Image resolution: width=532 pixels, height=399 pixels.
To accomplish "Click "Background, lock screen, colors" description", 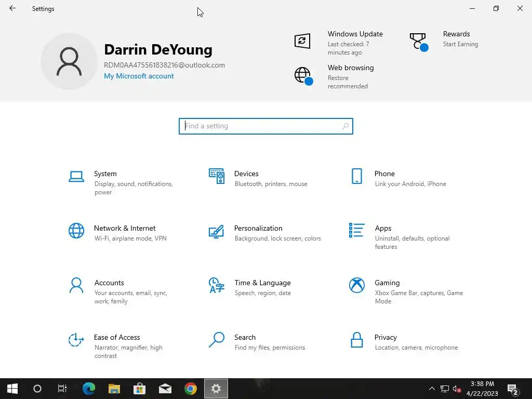I will pos(277,238).
